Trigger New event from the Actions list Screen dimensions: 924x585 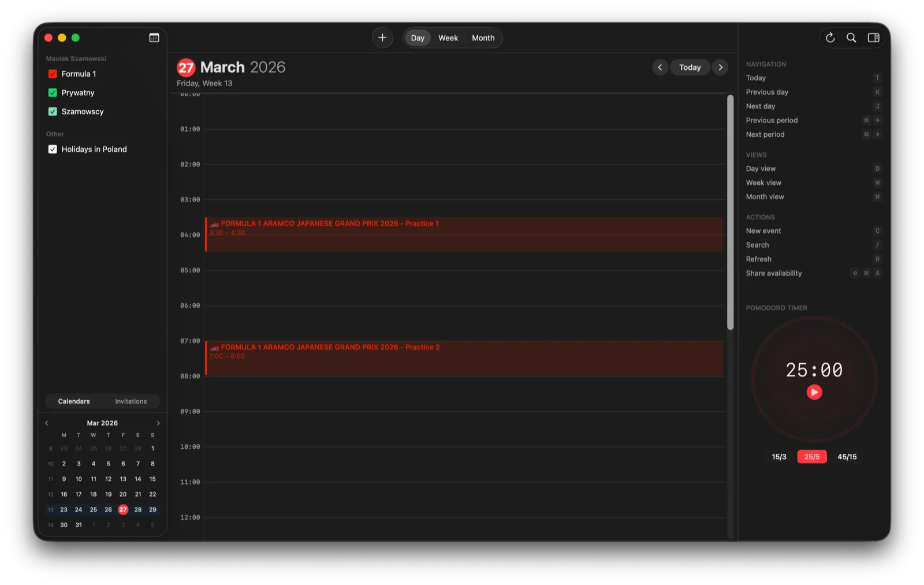point(763,230)
